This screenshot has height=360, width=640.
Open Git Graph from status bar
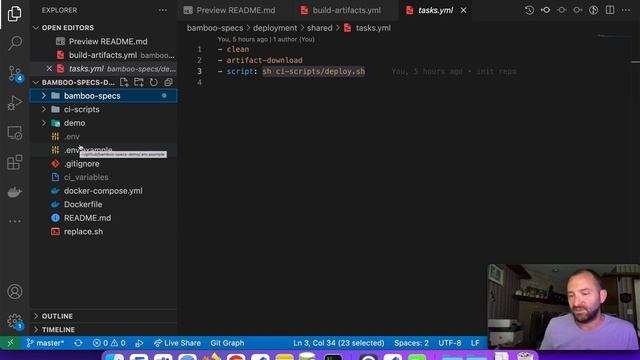point(227,343)
